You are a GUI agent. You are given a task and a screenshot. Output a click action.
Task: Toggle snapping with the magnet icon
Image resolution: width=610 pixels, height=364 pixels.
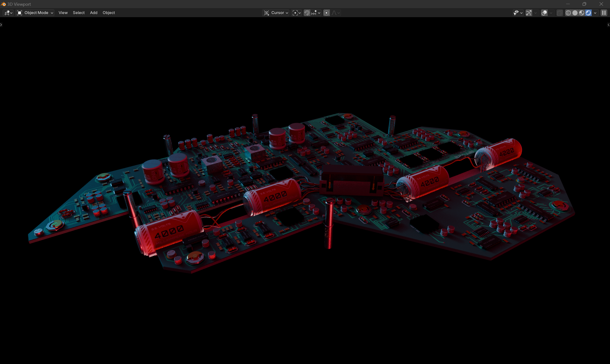307,13
